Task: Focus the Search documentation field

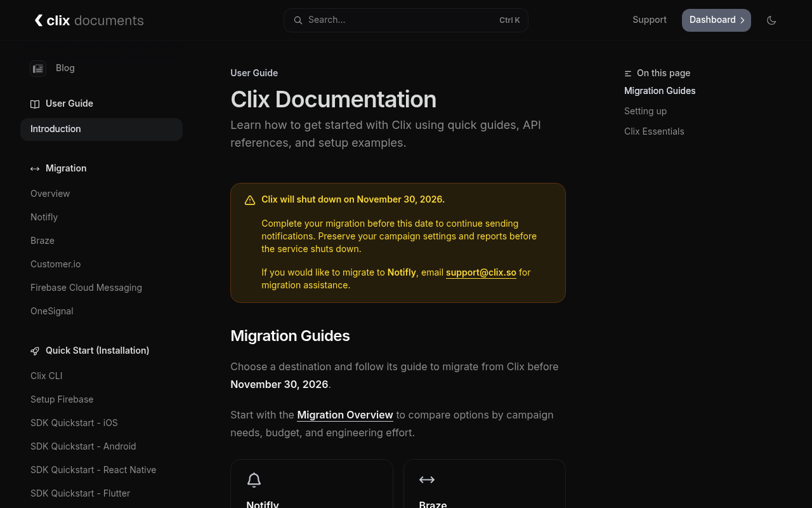Action: [x=406, y=20]
